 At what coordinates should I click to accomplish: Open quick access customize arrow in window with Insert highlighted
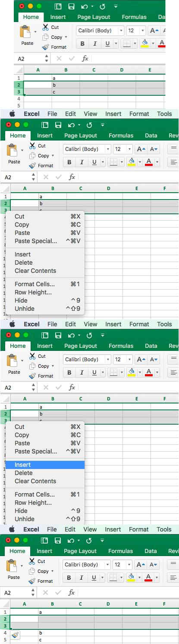[x=103, y=335]
